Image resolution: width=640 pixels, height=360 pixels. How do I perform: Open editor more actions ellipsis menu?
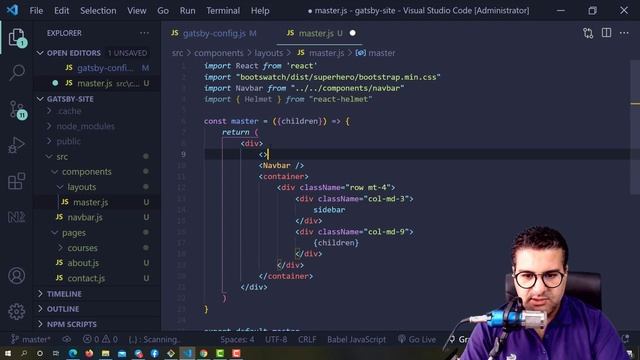pos(624,33)
